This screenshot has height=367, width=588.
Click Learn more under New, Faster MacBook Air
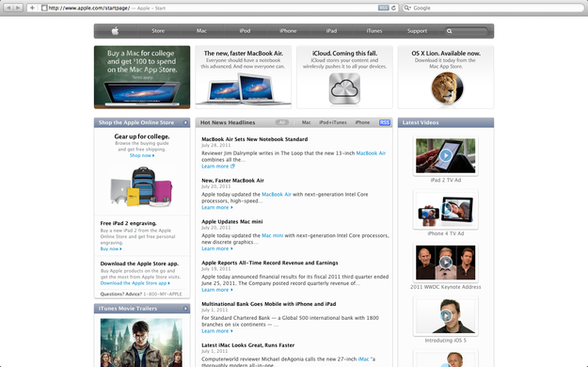216,208
